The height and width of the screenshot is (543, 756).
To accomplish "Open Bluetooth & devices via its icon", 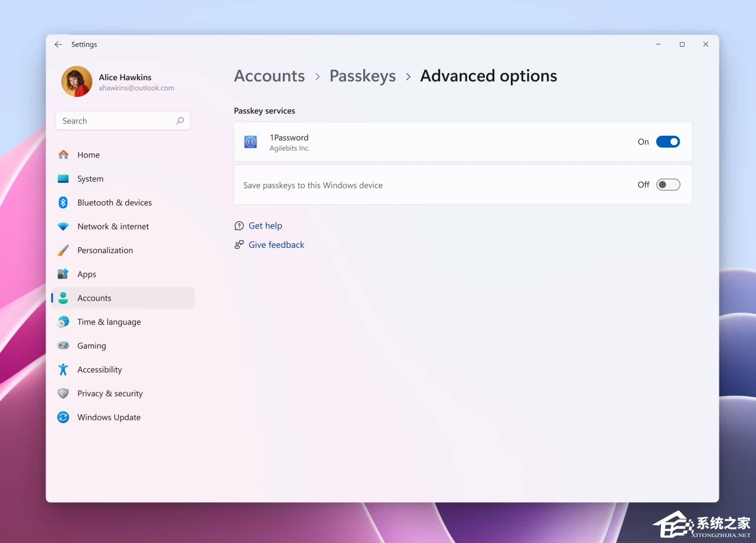I will pyautogui.click(x=63, y=202).
